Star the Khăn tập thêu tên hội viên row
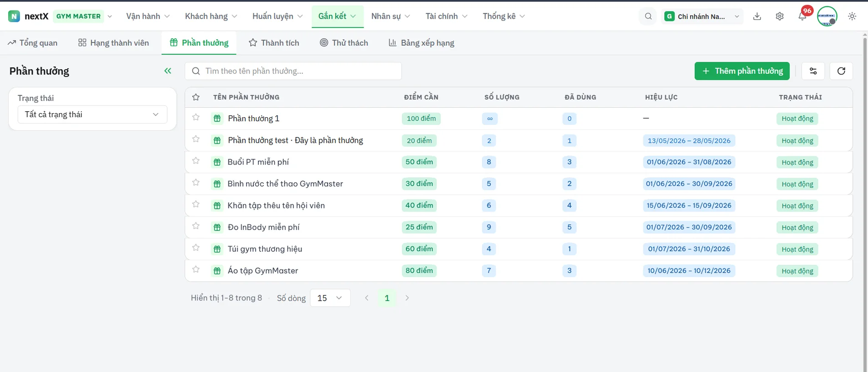The width and height of the screenshot is (868, 372). click(196, 204)
